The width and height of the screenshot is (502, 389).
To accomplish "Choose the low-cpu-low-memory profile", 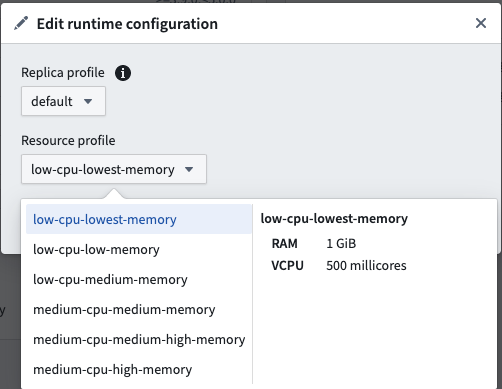I will (139, 249).
